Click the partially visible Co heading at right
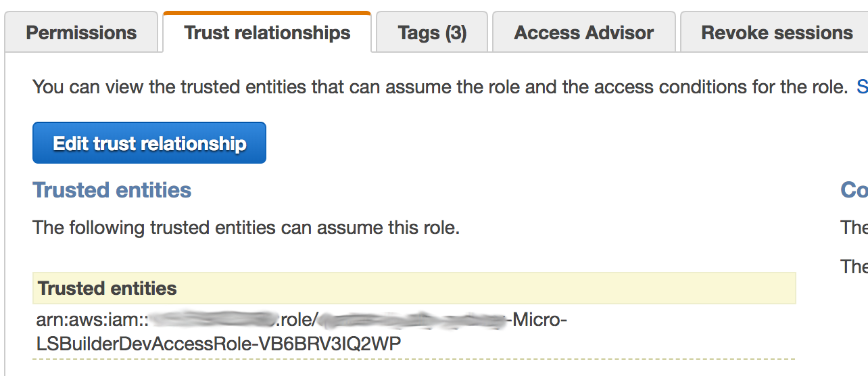 [x=854, y=190]
